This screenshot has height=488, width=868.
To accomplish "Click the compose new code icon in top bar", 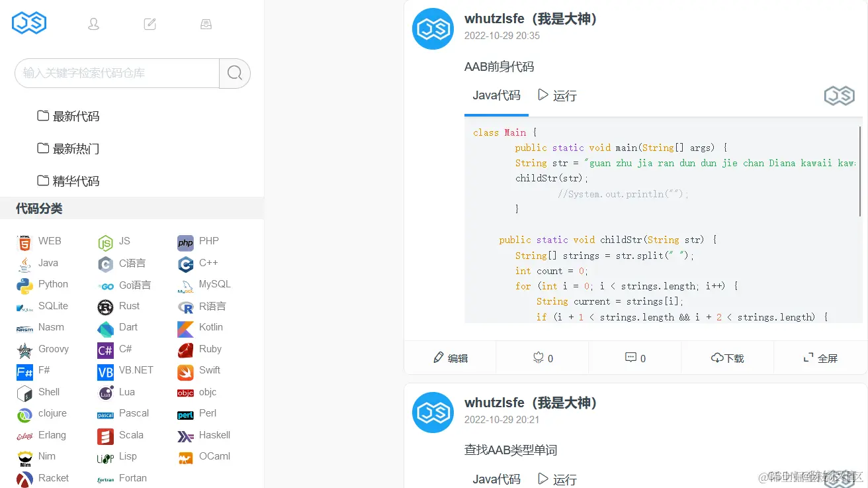I will (150, 23).
